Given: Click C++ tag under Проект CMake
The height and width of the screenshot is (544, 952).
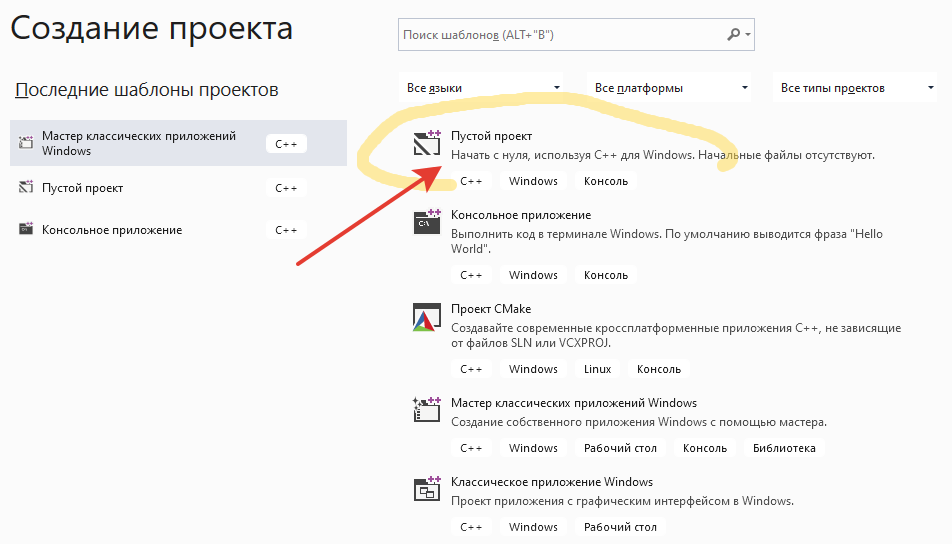Looking at the screenshot, I should [471, 369].
